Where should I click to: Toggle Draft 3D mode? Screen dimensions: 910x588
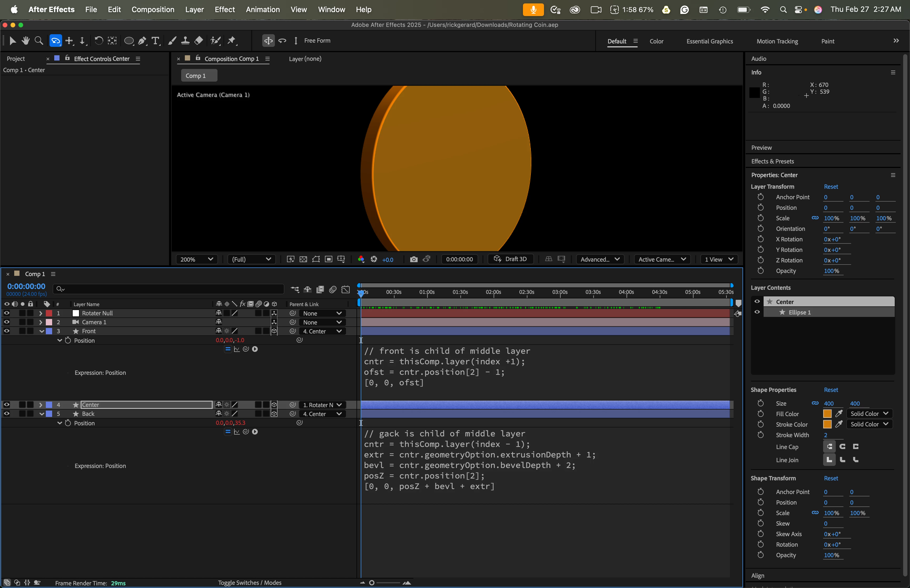510,259
